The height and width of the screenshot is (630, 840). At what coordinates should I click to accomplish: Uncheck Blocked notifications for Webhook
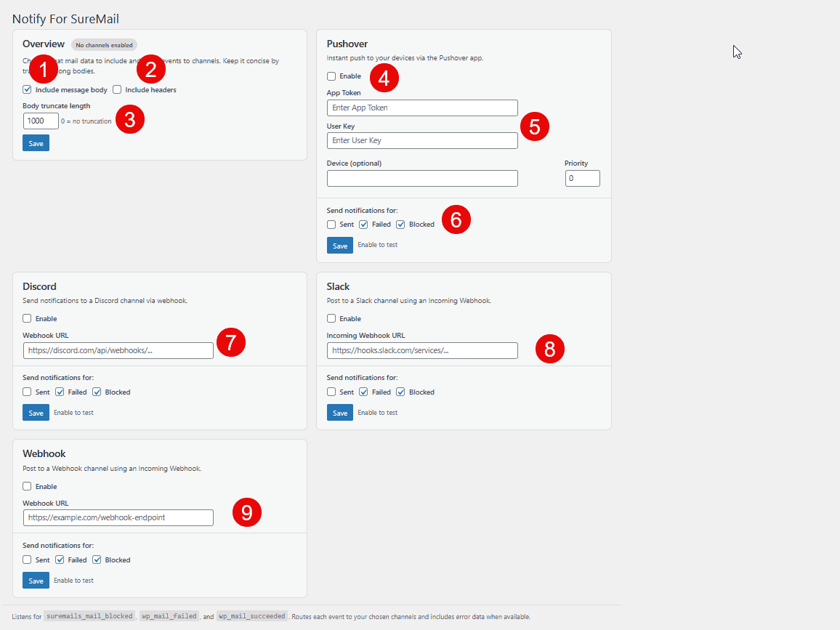click(97, 560)
